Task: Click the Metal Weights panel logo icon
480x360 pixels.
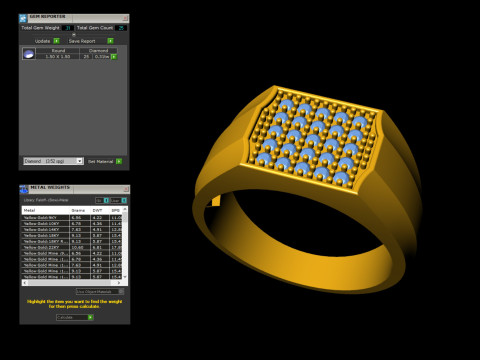Action: [24, 189]
